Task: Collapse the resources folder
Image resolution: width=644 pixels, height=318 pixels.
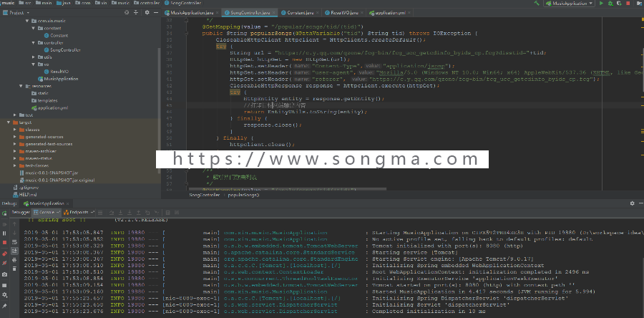Action: tap(21, 86)
